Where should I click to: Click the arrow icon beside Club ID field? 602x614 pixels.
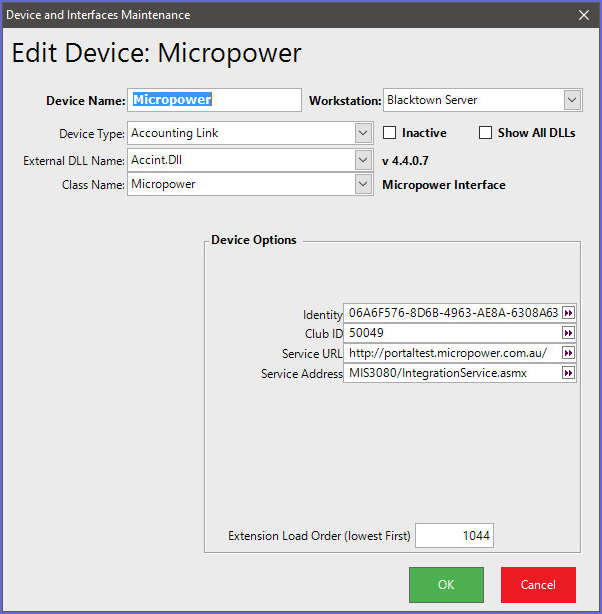[x=568, y=333]
